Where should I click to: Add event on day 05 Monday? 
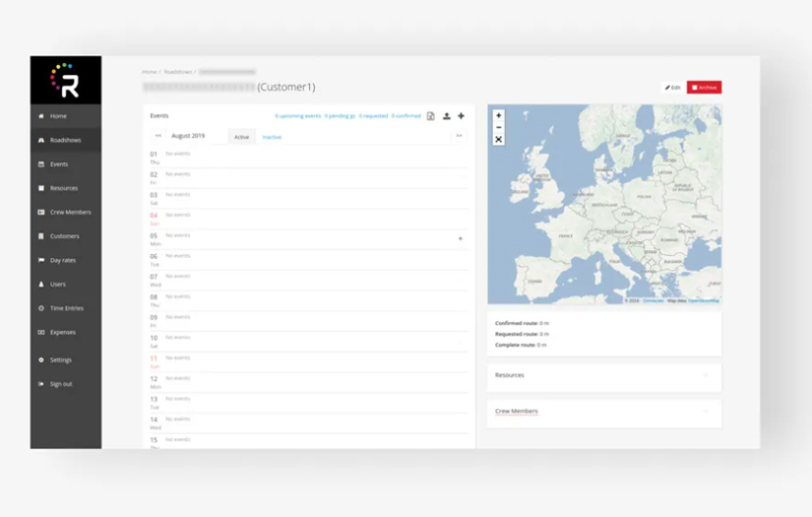460,238
